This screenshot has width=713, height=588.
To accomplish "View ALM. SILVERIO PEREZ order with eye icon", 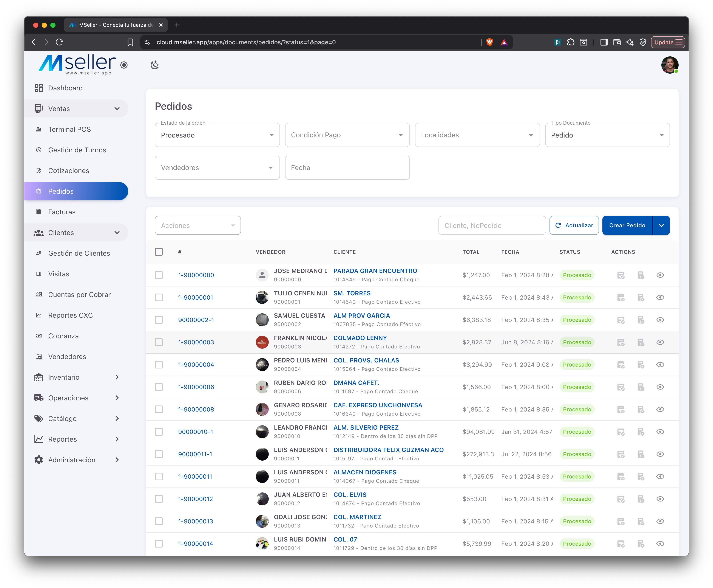I will (x=660, y=432).
